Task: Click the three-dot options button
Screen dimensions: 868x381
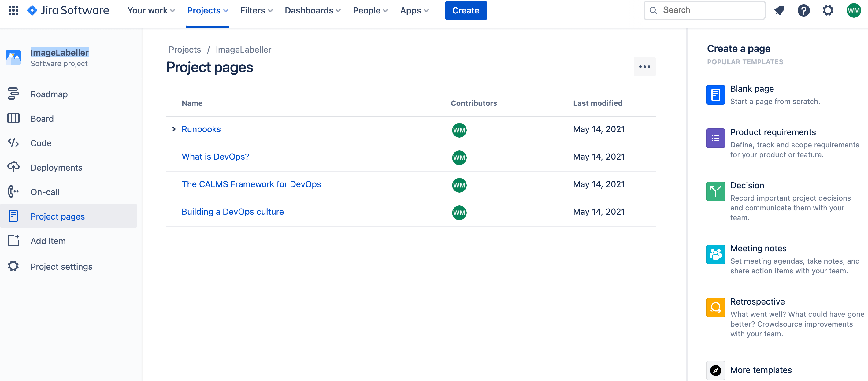Action: point(644,66)
